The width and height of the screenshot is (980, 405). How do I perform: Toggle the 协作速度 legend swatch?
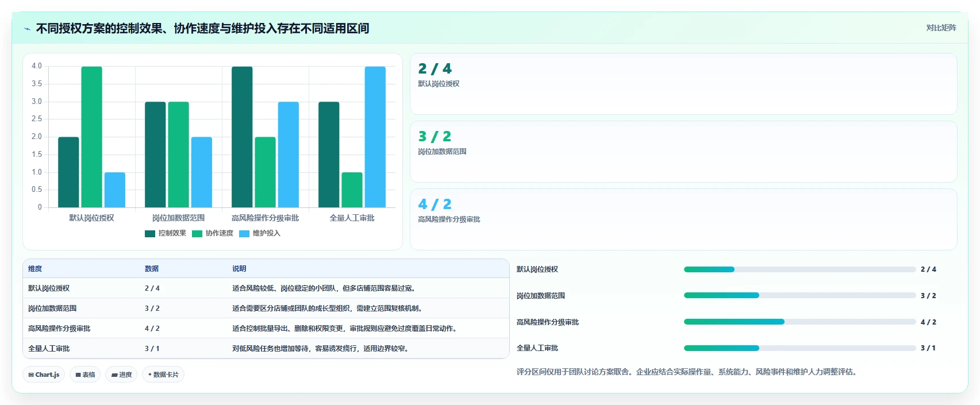point(197,233)
